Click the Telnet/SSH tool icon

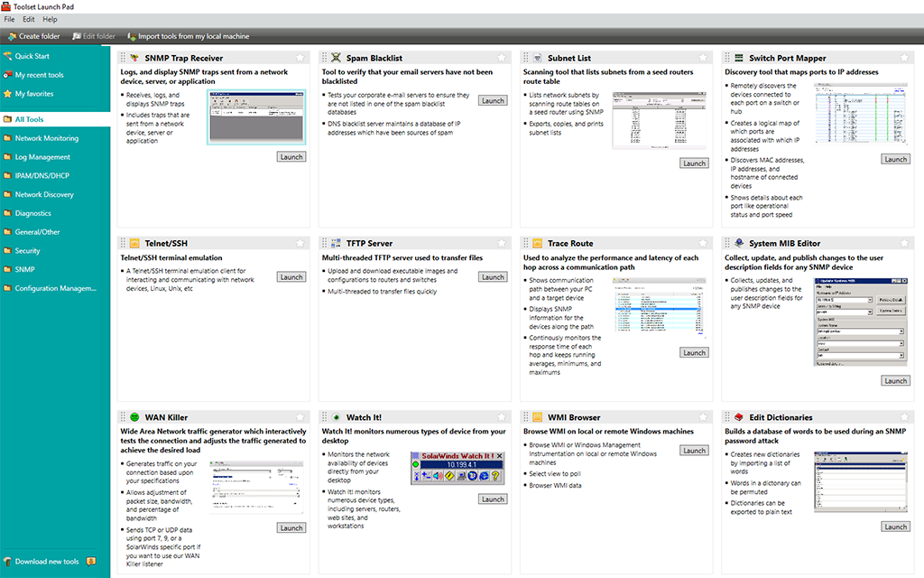click(x=134, y=242)
